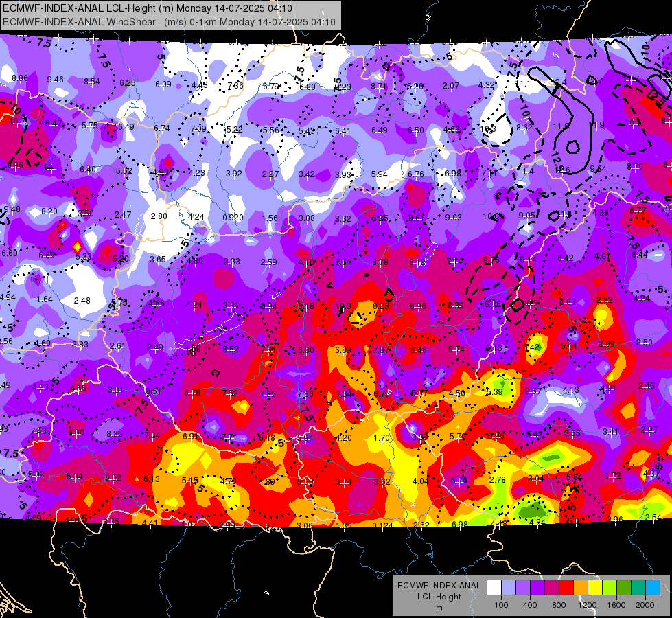Click the legend LCL-Height label
This screenshot has height=618, width=672.
[x=439, y=597]
